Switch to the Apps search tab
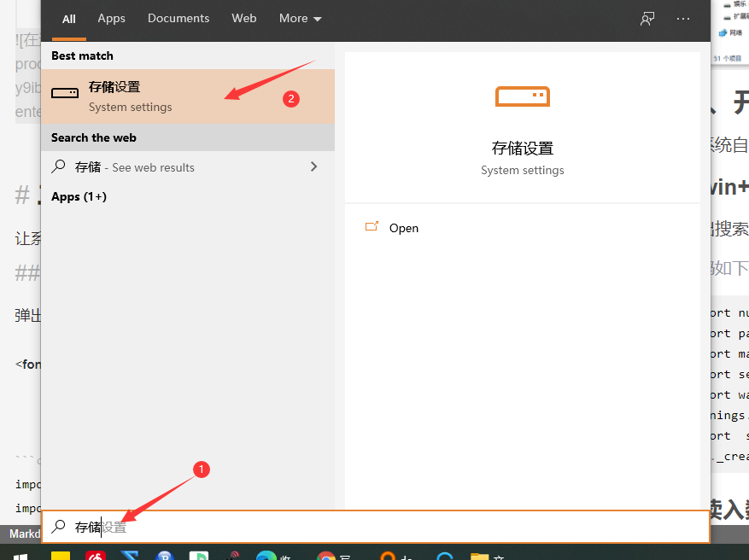This screenshot has width=749, height=560. [x=111, y=19]
